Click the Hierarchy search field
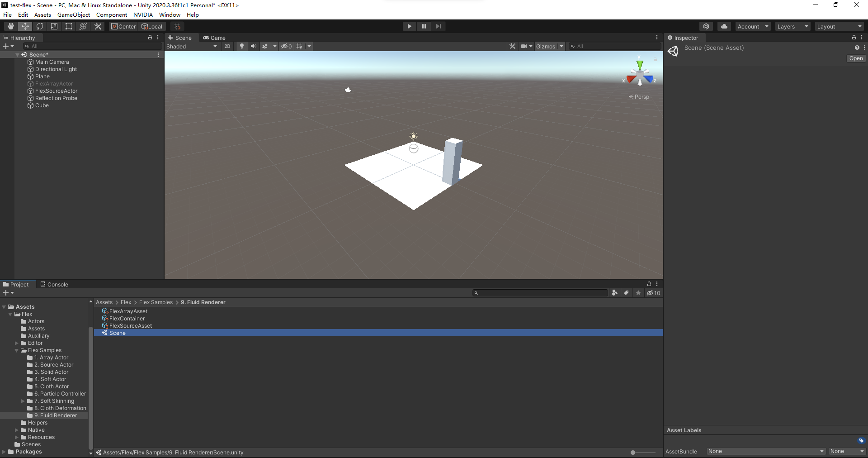 (x=93, y=46)
